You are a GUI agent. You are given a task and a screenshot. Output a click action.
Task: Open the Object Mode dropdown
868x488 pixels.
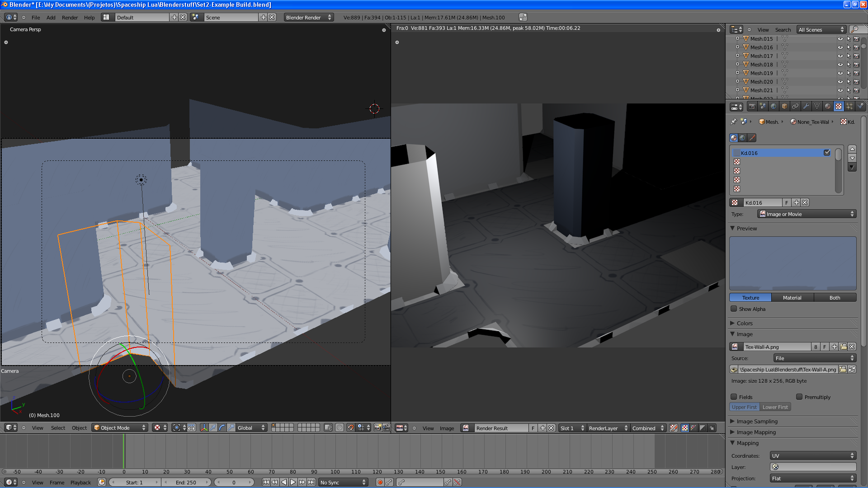[120, 428]
